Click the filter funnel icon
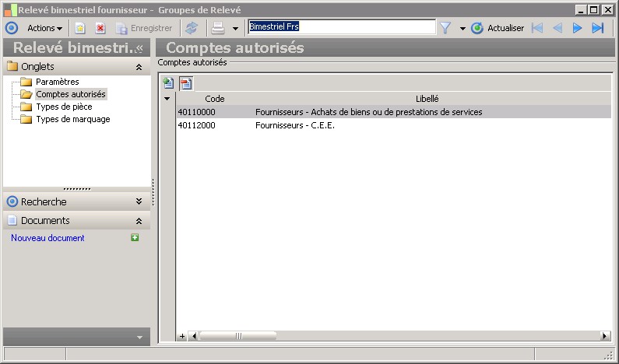The width and height of the screenshot is (619, 364). pos(445,28)
